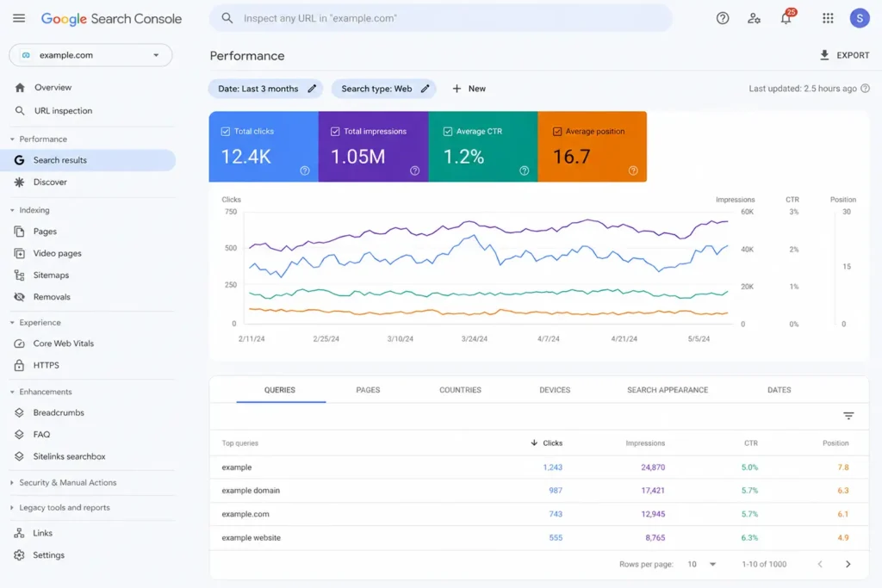Sort table by Position column header
Viewport: 882px width, 588px height.
pyautogui.click(x=835, y=443)
